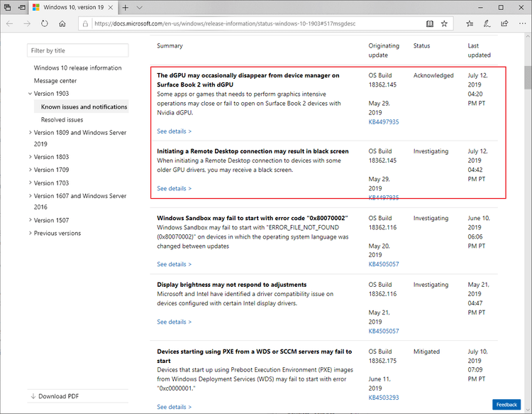Open See details for Display brightness issue
The width and height of the screenshot is (532, 414).
click(x=174, y=322)
